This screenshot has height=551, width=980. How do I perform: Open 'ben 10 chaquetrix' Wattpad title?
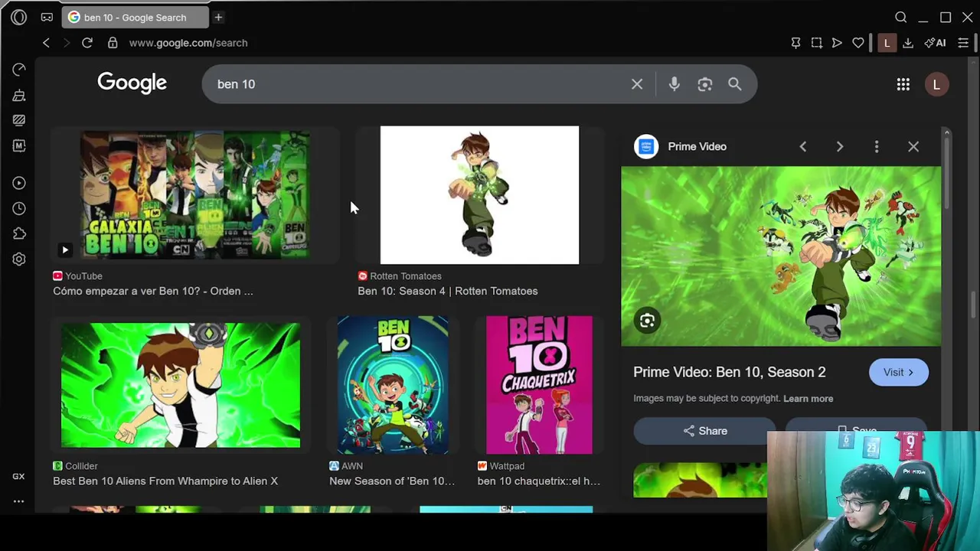click(x=539, y=481)
